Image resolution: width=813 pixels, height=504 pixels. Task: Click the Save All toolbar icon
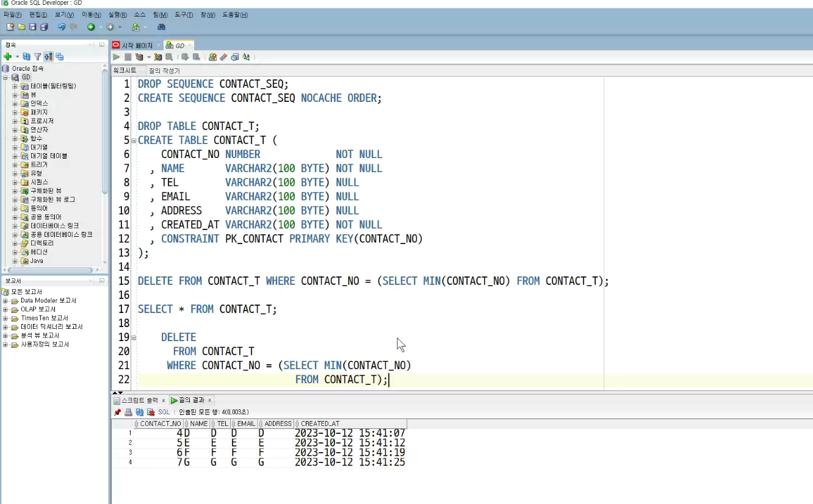coord(44,27)
